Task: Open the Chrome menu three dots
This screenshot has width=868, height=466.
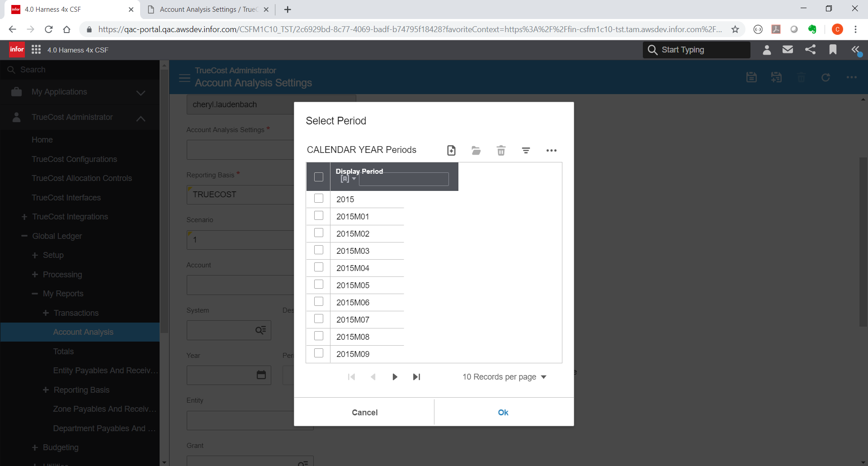Action: pos(855,29)
